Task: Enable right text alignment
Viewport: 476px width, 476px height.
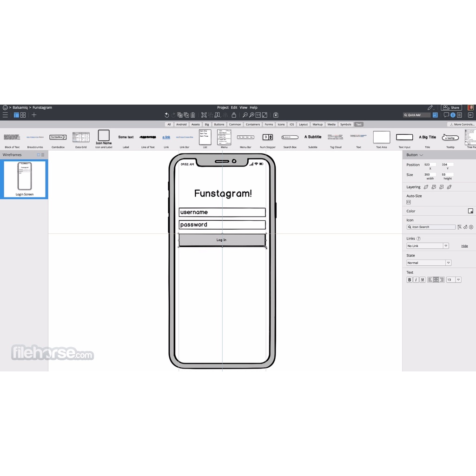Action: [442, 279]
